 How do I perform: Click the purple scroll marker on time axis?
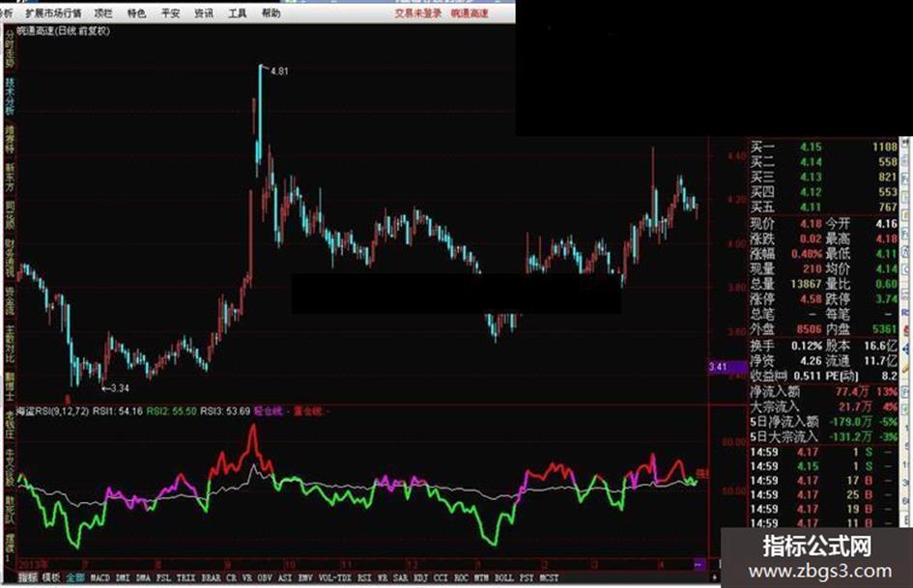699,564
